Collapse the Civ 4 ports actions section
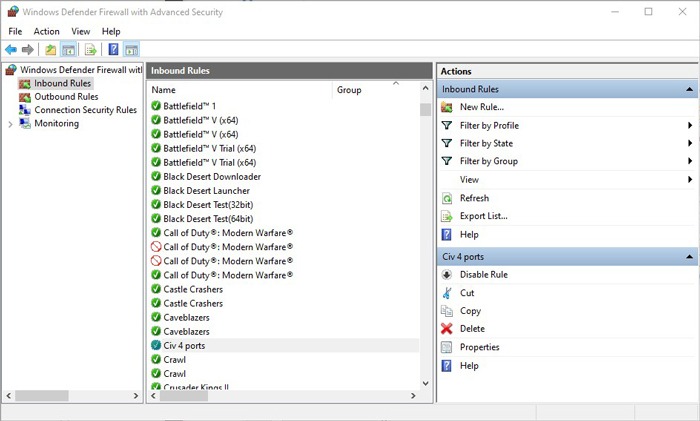This screenshot has height=421, width=700. [689, 257]
